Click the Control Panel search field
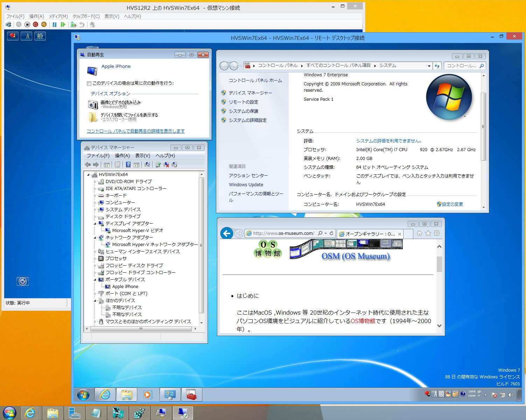 click(x=465, y=66)
